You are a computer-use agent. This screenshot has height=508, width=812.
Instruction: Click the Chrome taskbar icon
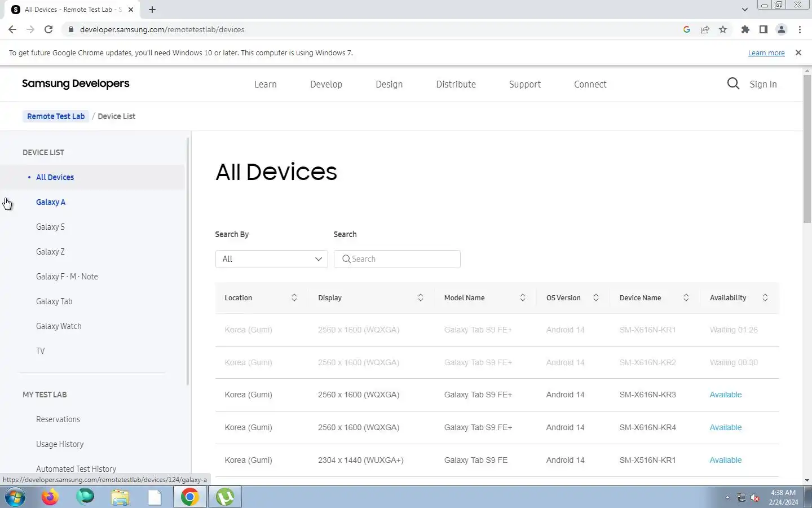pos(190,497)
